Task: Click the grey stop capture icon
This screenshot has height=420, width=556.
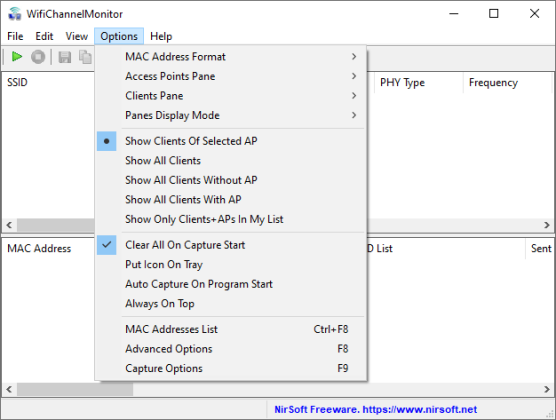Action: tap(38, 57)
